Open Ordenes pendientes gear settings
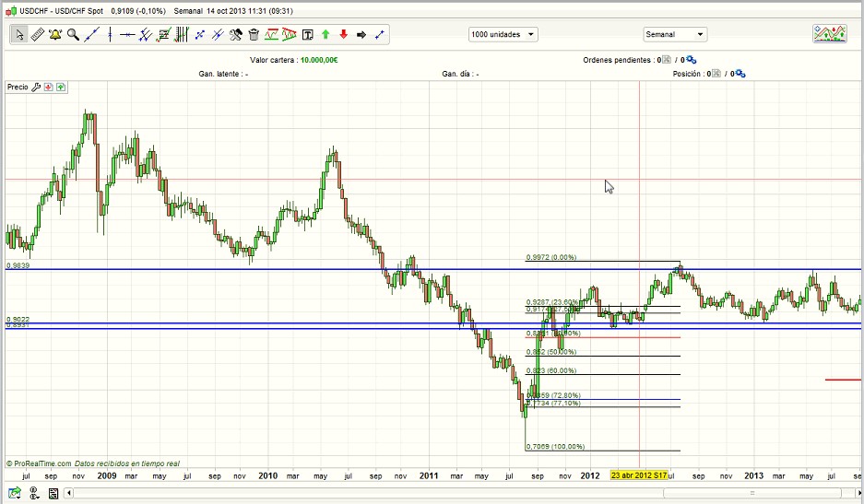Viewport: 864px width, 504px height. [691, 60]
